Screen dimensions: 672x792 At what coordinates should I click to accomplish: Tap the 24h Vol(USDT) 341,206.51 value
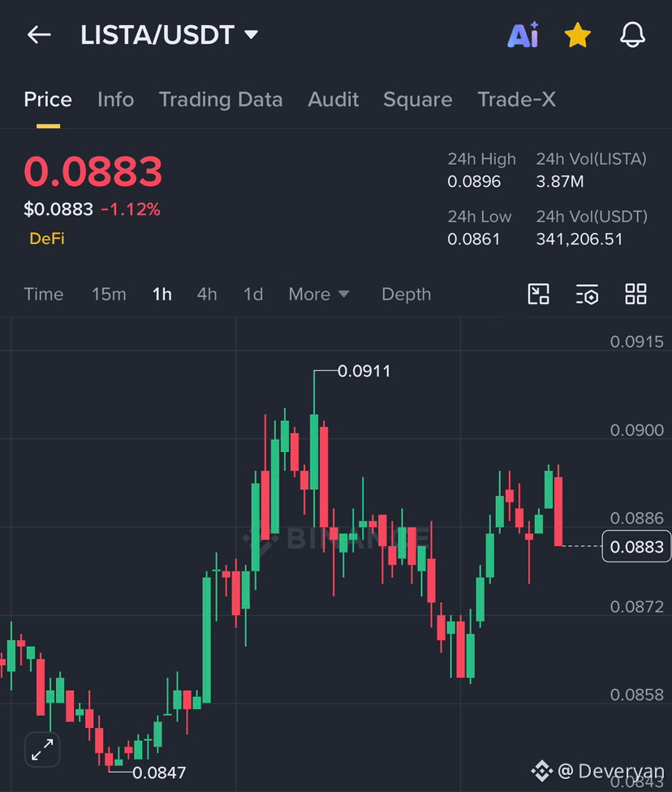tap(579, 239)
